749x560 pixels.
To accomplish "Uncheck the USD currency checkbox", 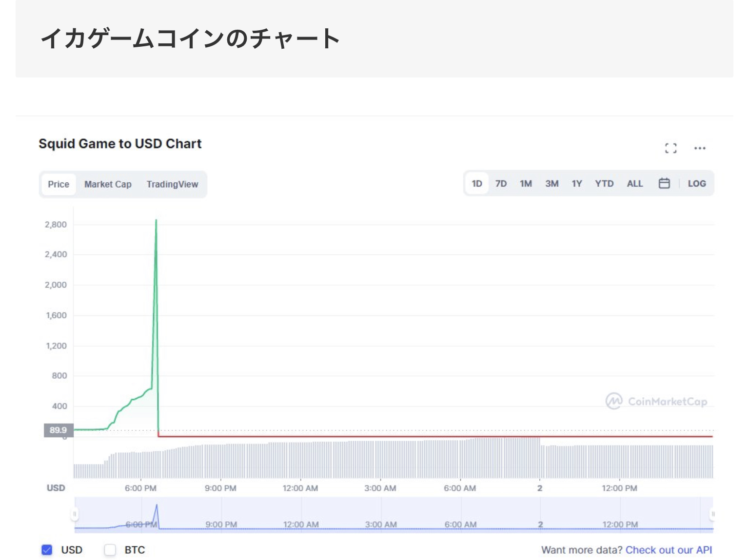I will 47,550.
